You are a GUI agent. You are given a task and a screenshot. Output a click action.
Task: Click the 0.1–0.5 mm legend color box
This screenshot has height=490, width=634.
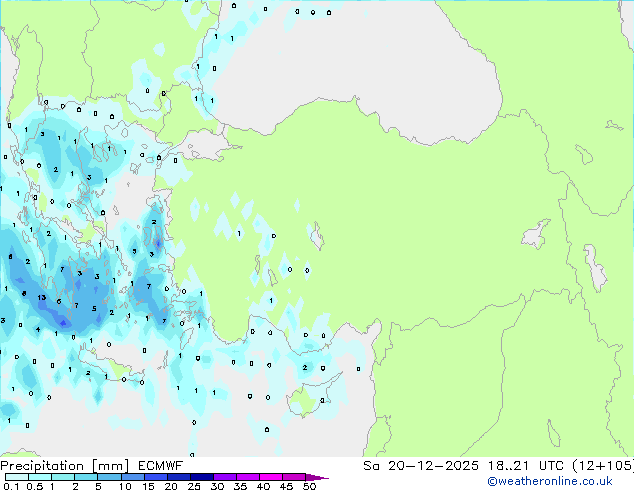(x=17, y=477)
